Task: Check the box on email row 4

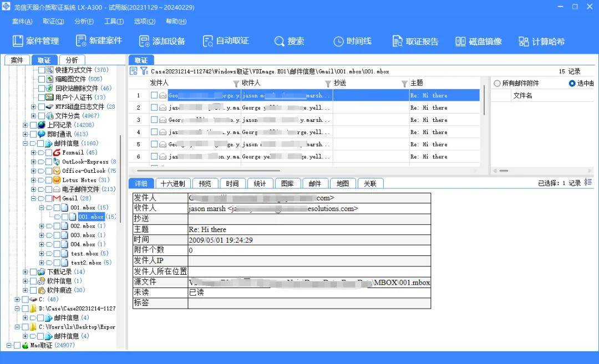Action: [x=154, y=132]
